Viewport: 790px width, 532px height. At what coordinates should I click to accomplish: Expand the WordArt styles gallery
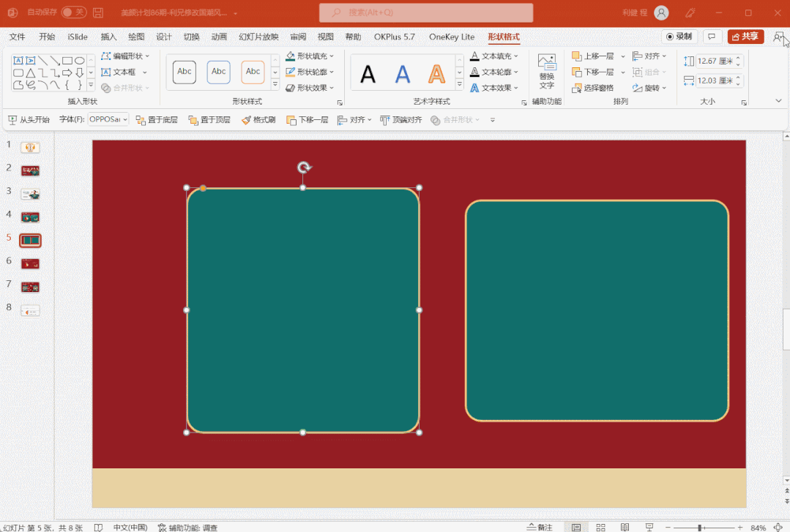tap(460, 85)
